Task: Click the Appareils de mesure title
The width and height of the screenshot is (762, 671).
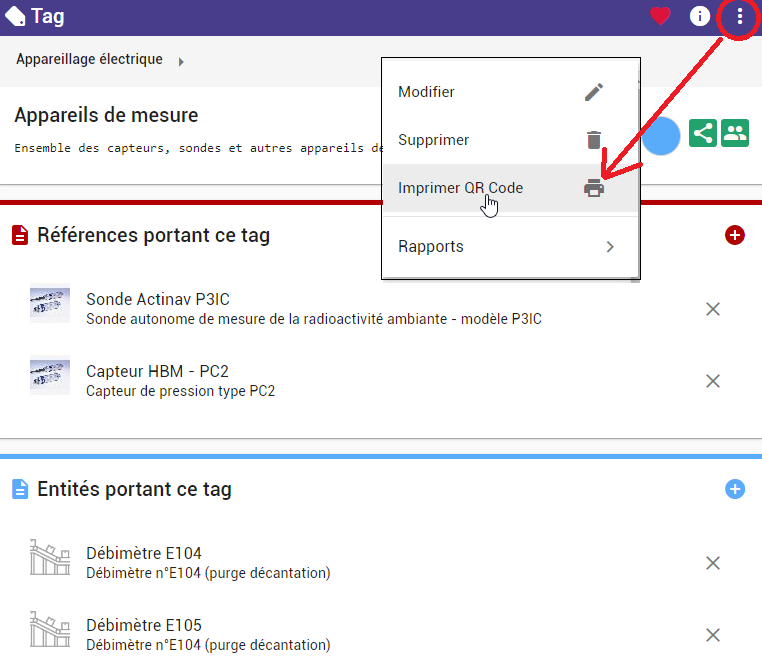Action: click(106, 115)
